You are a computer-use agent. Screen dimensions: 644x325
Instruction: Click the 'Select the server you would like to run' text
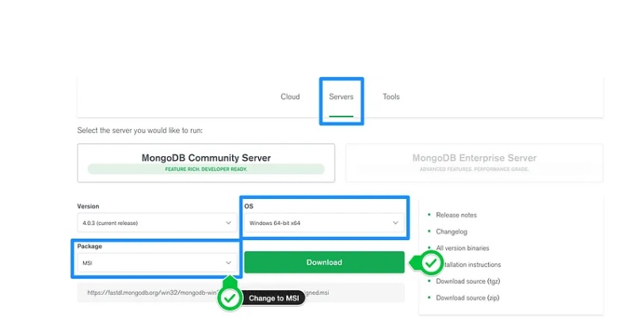pos(139,131)
